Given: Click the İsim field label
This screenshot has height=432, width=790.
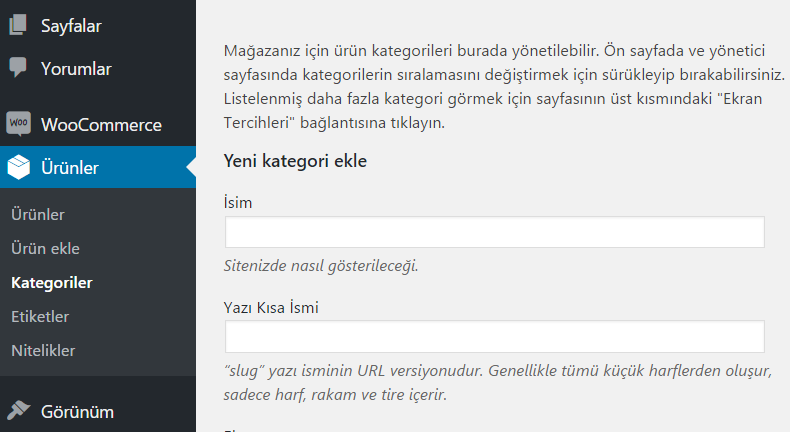Looking at the screenshot, I should 238,203.
